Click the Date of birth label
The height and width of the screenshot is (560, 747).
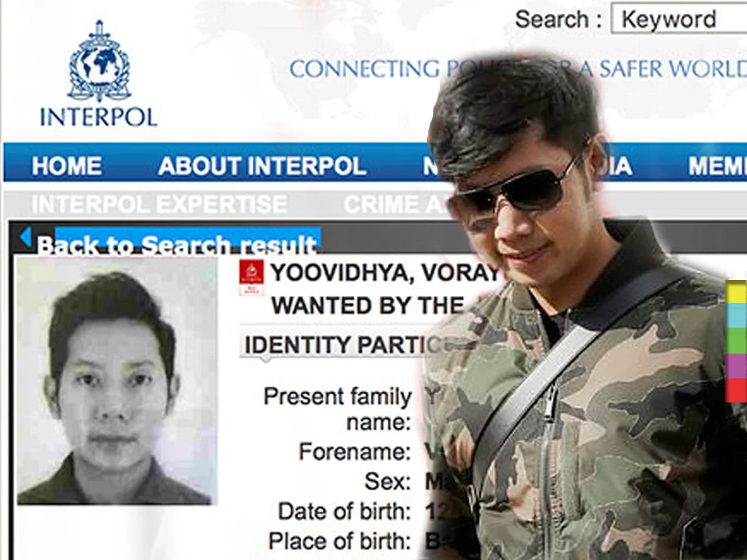coord(345,512)
